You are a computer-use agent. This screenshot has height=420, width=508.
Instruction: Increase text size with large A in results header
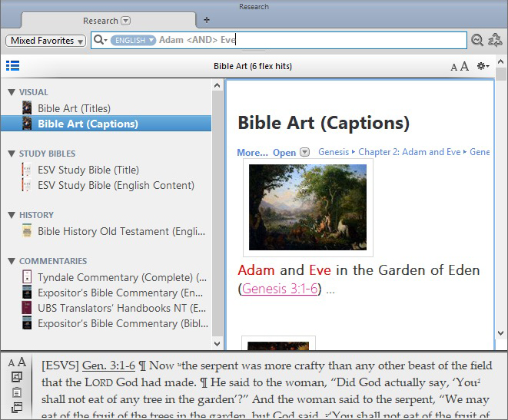pos(464,66)
